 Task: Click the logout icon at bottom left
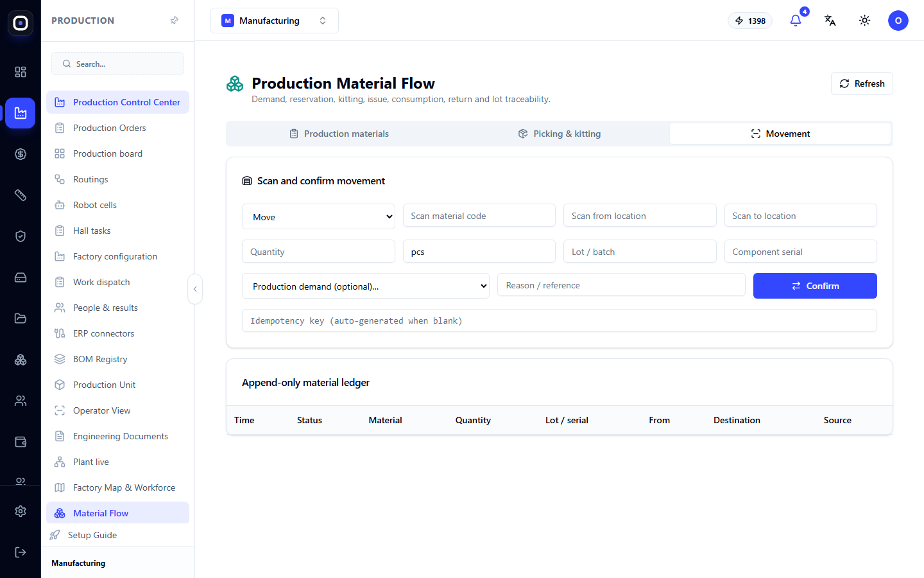[21, 552]
